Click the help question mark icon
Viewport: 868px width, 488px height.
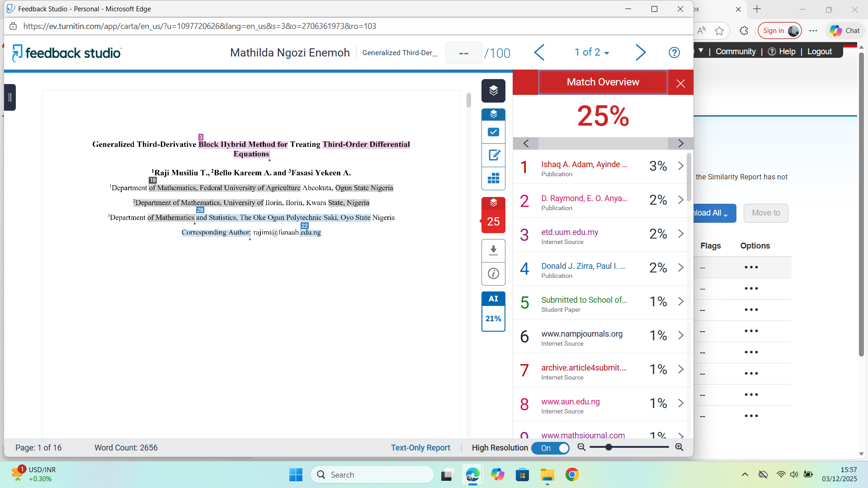click(x=674, y=53)
